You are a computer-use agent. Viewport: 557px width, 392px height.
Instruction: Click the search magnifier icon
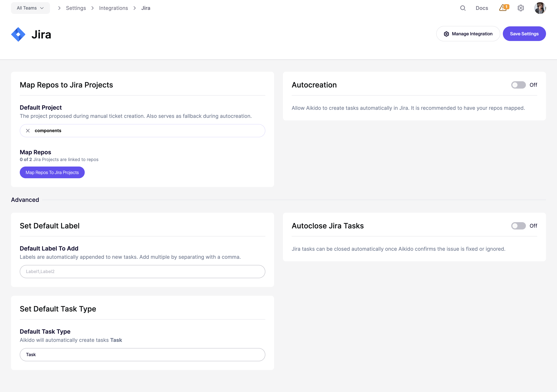[463, 8]
